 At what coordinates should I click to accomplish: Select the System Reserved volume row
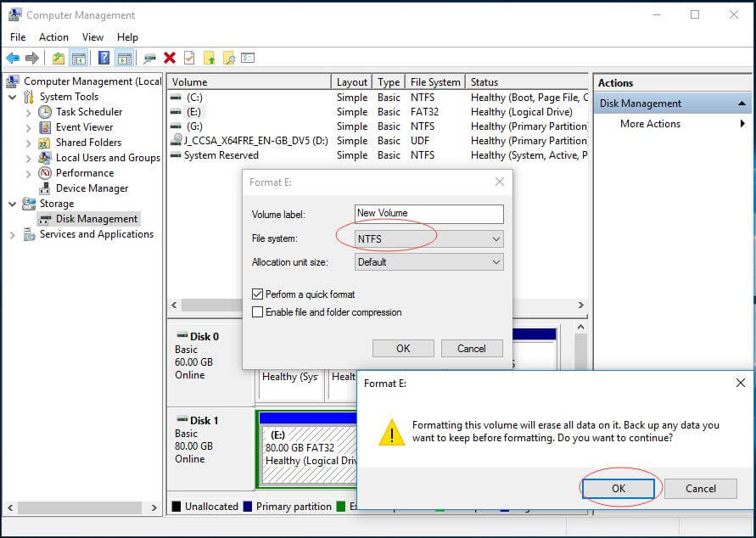pos(378,155)
